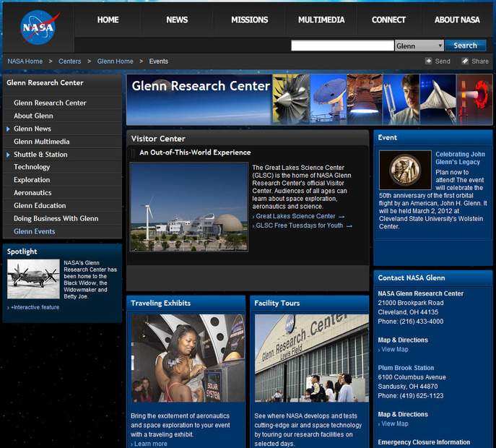Viewport: 496px width, 448px height.
Task: Expand the Shuttle & Station arrow
Action: (x=8, y=155)
